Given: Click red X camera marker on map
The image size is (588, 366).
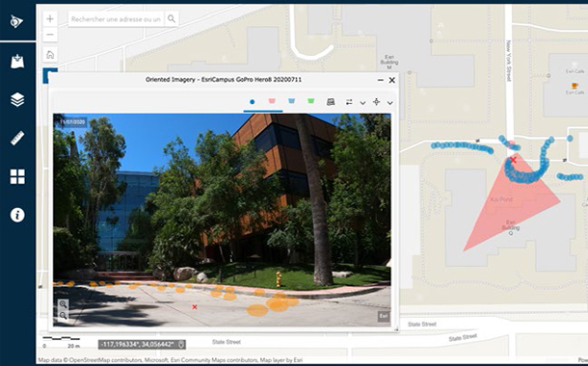Looking at the screenshot, I should pos(514,160).
